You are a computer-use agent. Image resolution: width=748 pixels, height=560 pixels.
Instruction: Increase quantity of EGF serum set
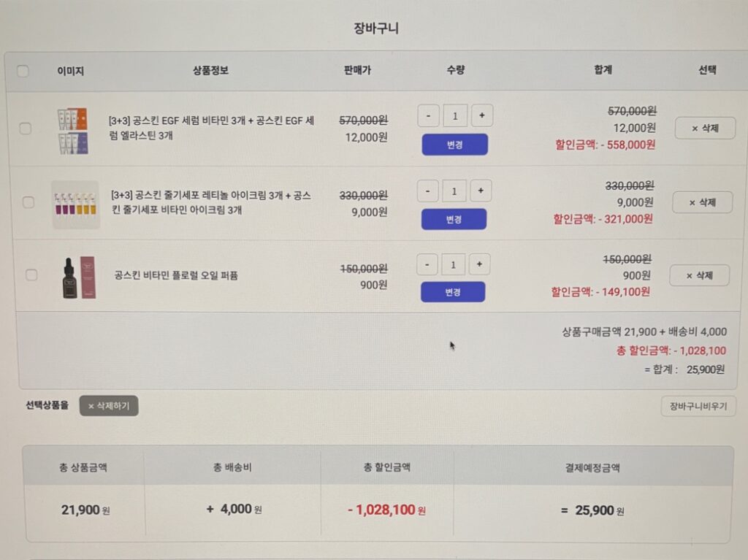tap(482, 115)
